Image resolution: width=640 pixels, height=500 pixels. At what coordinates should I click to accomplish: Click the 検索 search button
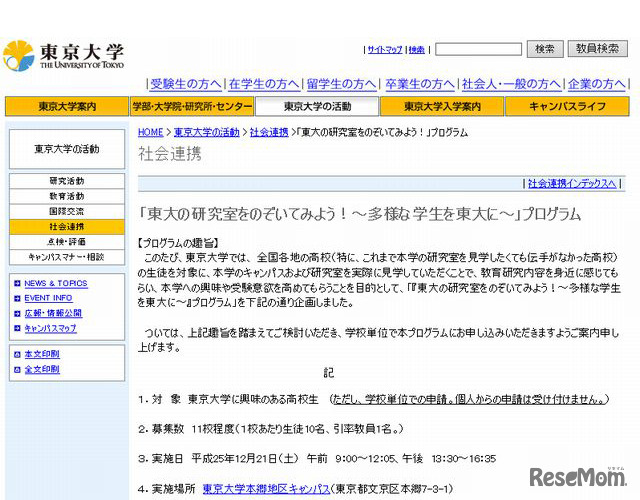(x=545, y=49)
